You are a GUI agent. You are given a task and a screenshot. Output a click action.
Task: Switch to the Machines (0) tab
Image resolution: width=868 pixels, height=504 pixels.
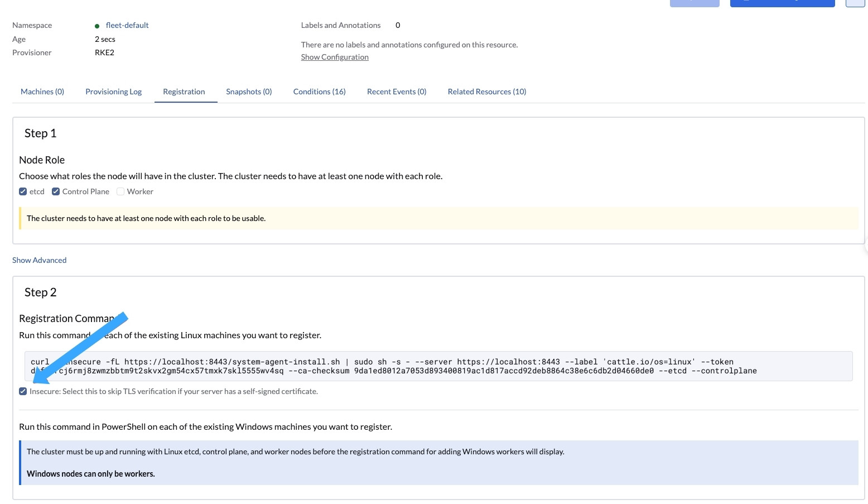42,92
